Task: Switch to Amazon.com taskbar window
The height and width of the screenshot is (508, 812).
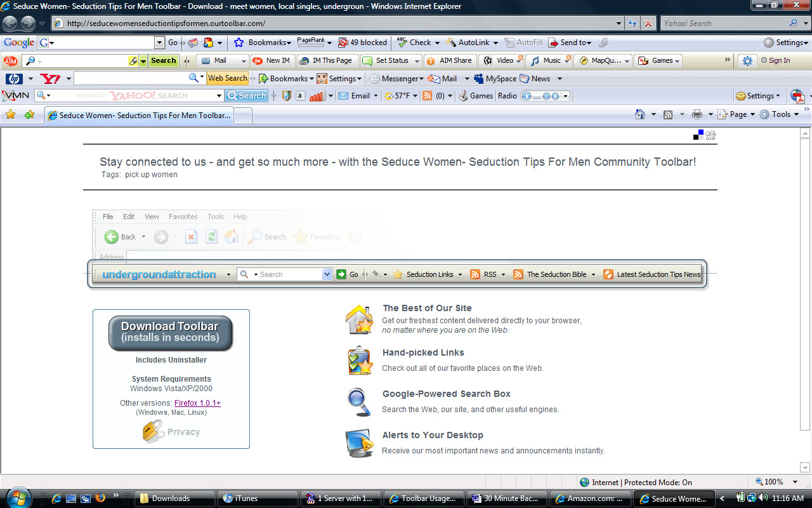Action: click(590, 498)
